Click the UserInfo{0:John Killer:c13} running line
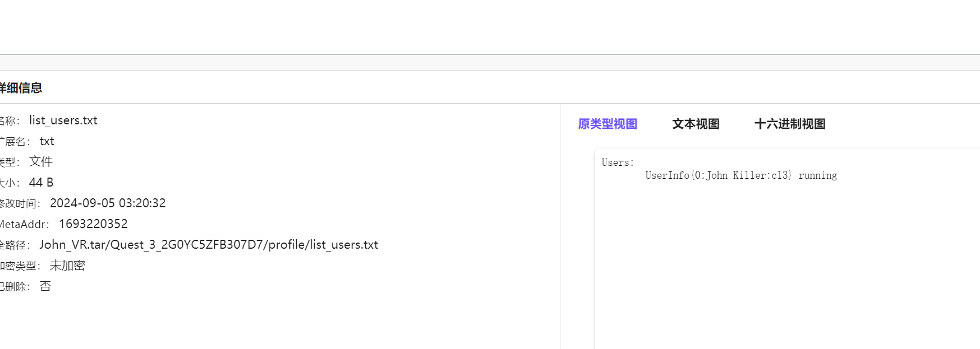Viewport: 980px width, 349px height. point(741,175)
